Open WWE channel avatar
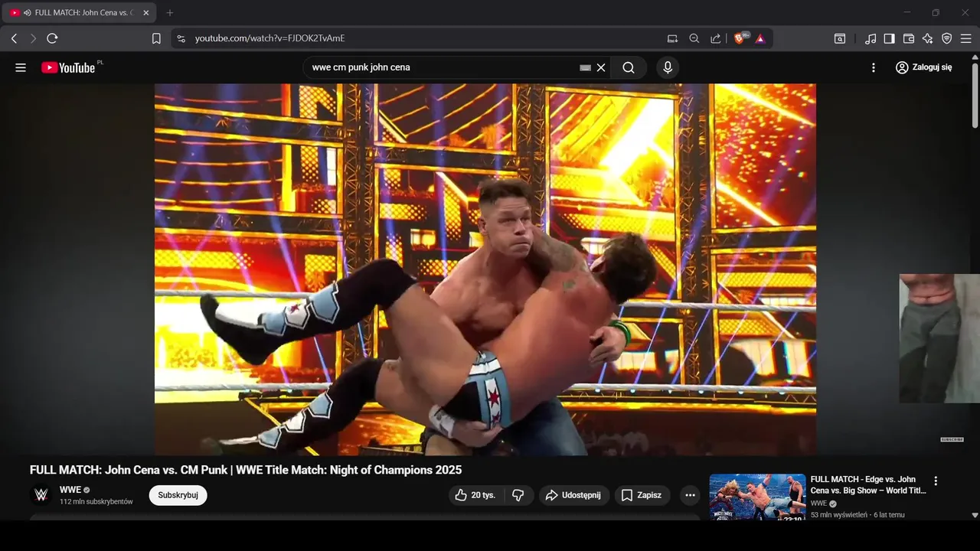980x551 pixels. point(41,495)
